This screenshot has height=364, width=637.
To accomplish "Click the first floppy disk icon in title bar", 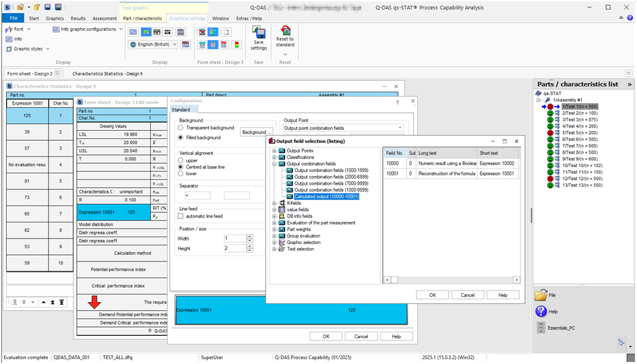I will click(x=48, y=7).
